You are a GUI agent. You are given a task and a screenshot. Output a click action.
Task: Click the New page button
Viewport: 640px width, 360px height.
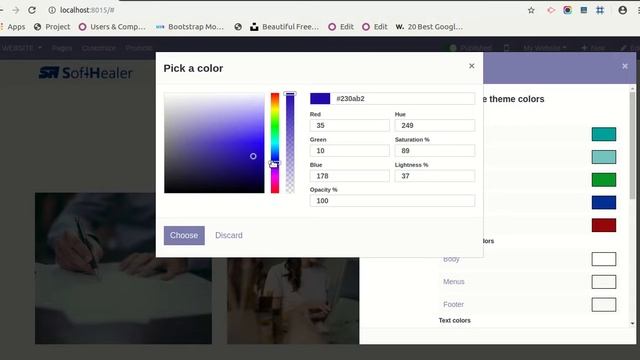pyautogui.click(x=593, y=48)
